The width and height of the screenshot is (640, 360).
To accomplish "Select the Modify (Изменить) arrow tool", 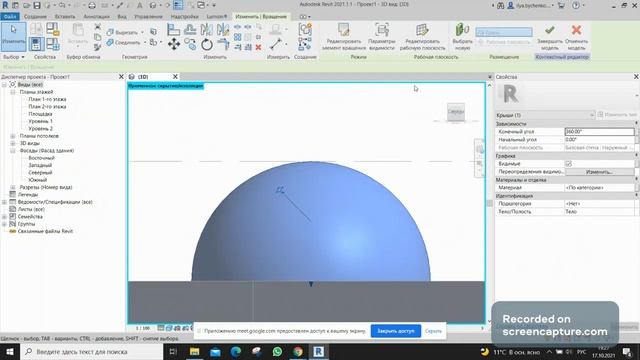I will tap(13, 37).
